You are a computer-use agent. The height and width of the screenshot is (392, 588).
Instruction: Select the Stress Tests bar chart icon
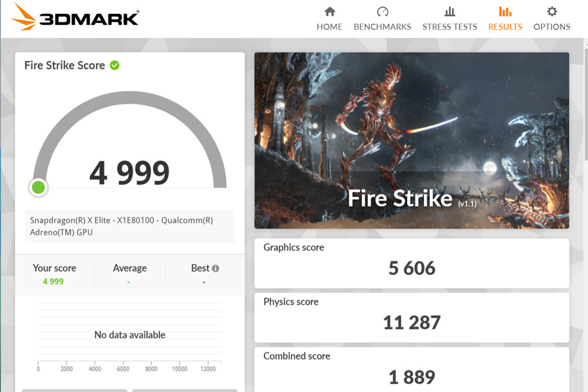click(x=449, y=12)
